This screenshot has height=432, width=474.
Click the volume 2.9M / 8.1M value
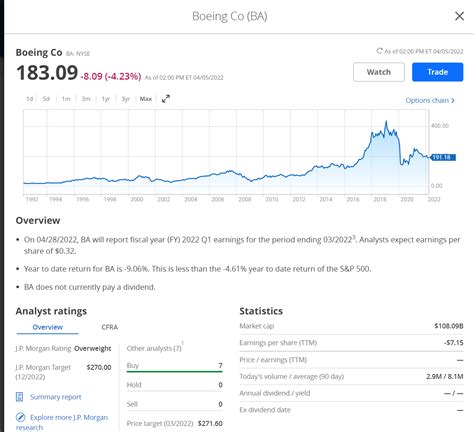coord(444,376)
